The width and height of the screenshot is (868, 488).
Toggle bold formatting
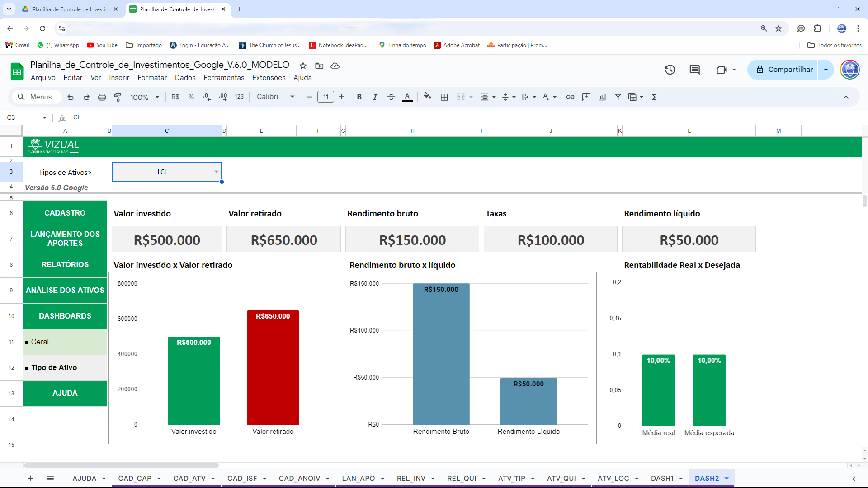(359, 97)
